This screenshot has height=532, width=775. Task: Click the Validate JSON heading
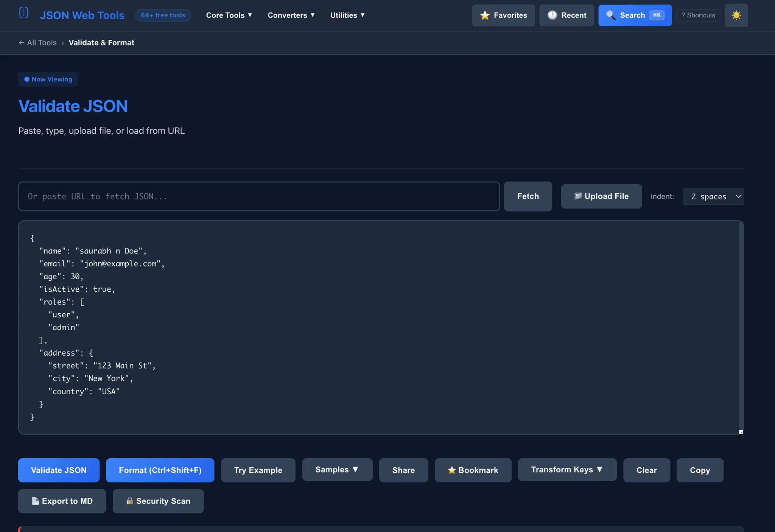73,106
